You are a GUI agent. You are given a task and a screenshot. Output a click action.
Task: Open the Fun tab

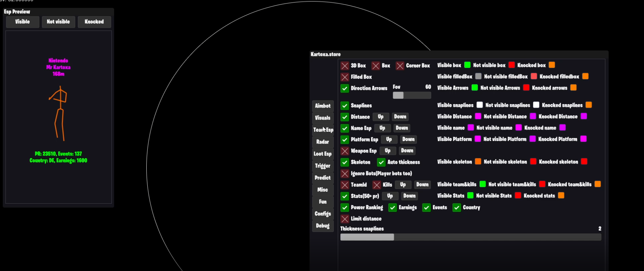(x=323, y=202)
